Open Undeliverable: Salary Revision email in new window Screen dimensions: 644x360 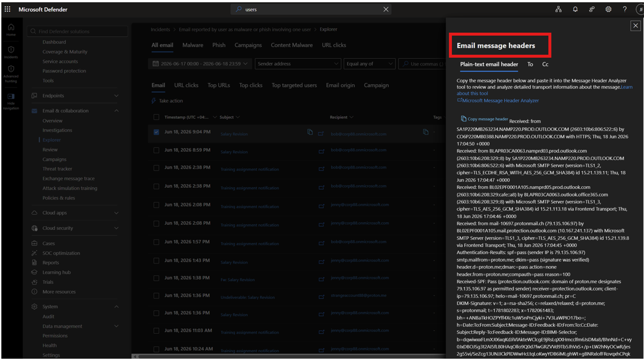point(321,297)
